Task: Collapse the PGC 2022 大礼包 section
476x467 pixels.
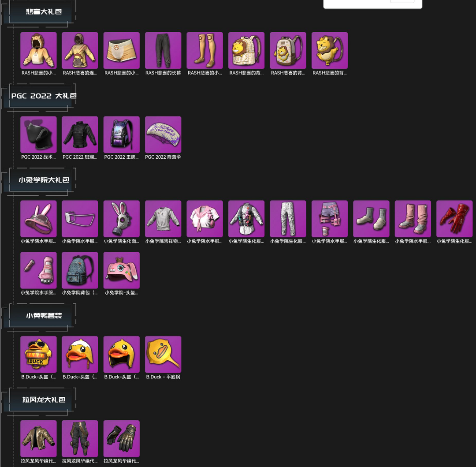Action: 44,96
